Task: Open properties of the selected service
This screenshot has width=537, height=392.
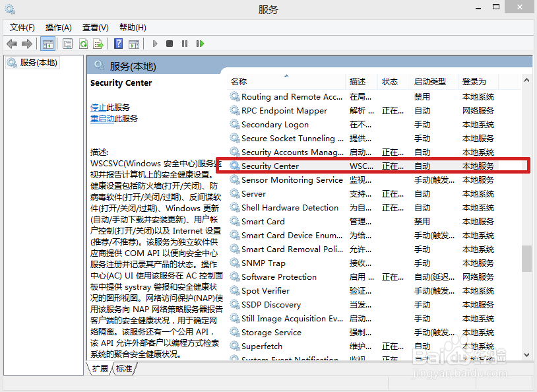Action: [67, 44]
